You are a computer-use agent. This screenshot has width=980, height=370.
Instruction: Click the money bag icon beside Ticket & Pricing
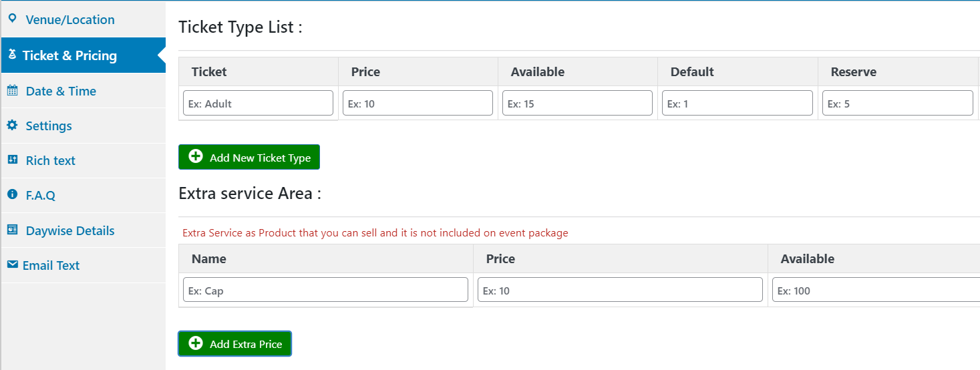pyautogui.click(x=12, y=55)
